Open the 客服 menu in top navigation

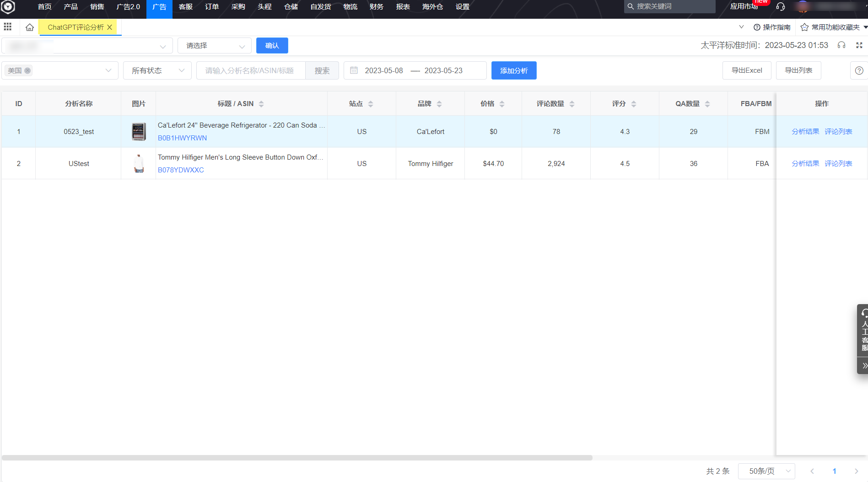coord(185,7)
